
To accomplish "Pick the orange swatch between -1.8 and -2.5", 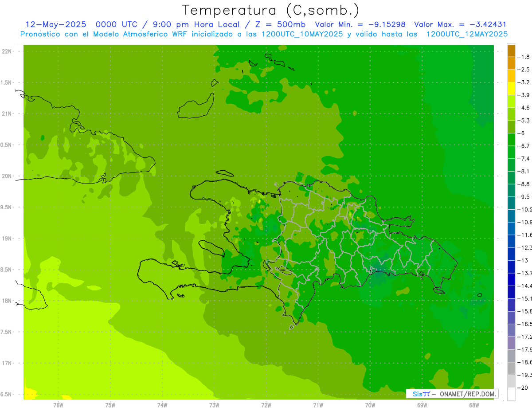I will 511,63.
